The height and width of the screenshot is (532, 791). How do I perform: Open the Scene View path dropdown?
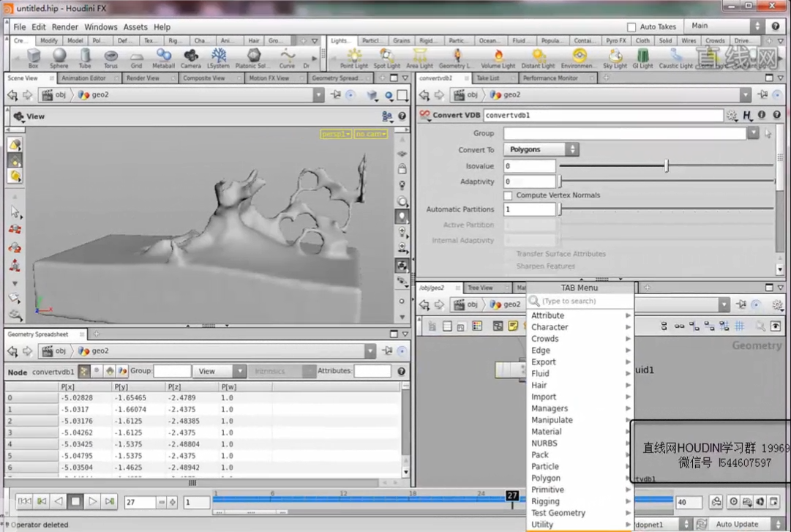(318, 95)
